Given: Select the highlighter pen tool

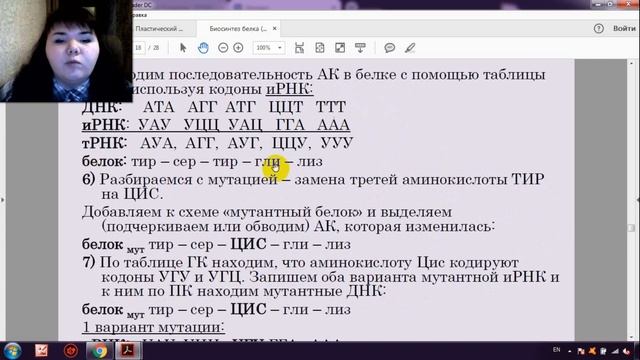Looking at the screenshot, I should pos(410,48).
